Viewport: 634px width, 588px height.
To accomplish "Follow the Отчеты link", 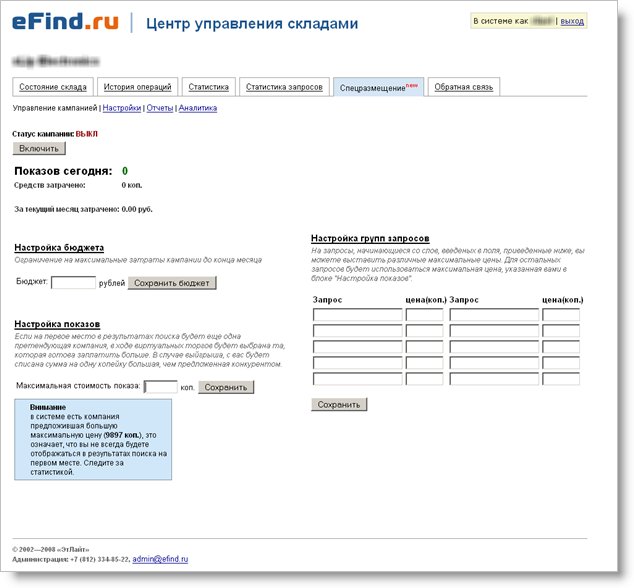I will click(x=160, y=108).
